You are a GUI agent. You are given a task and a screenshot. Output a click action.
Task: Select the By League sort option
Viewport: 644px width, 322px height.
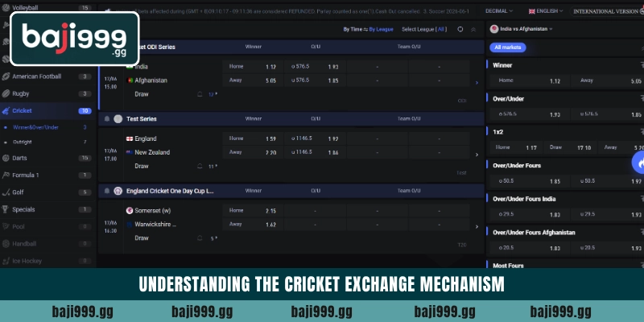click(381, 30)
